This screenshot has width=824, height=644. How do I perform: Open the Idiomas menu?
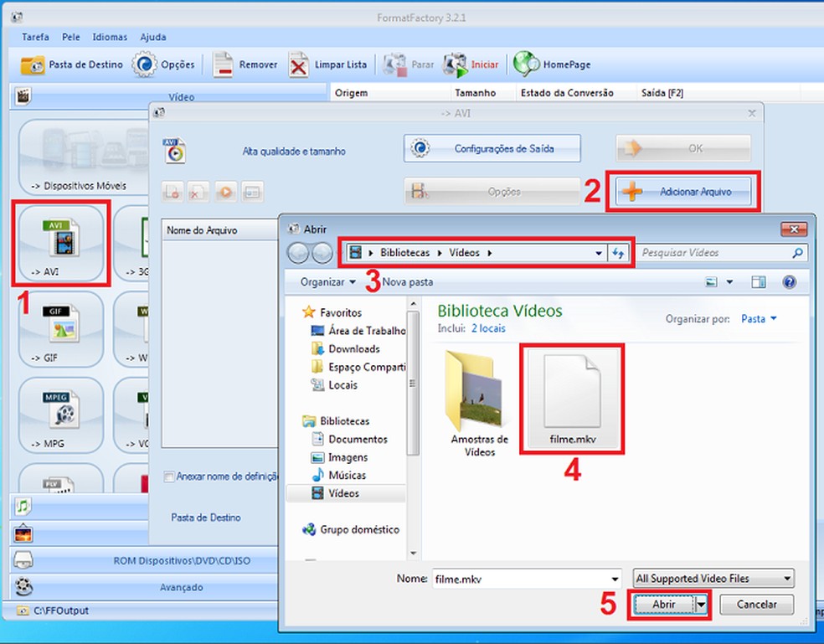tap(110, 37)
